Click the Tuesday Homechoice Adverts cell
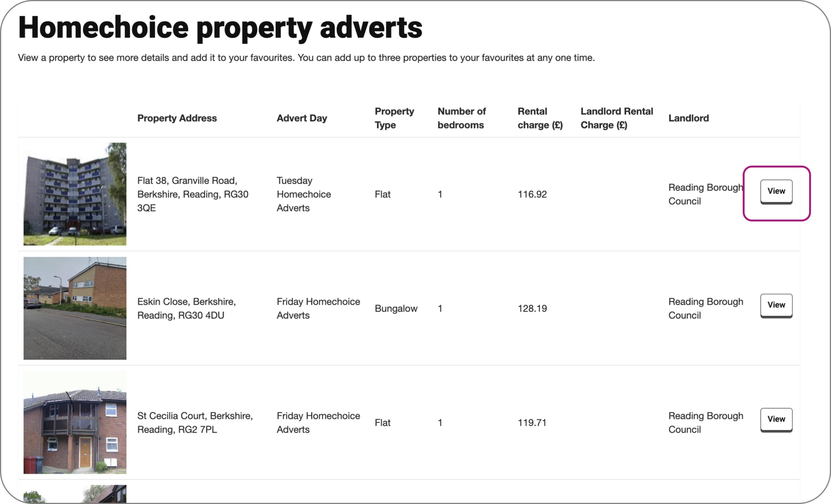The height and width of the screenshot is (504, 831). click(304, 194)
